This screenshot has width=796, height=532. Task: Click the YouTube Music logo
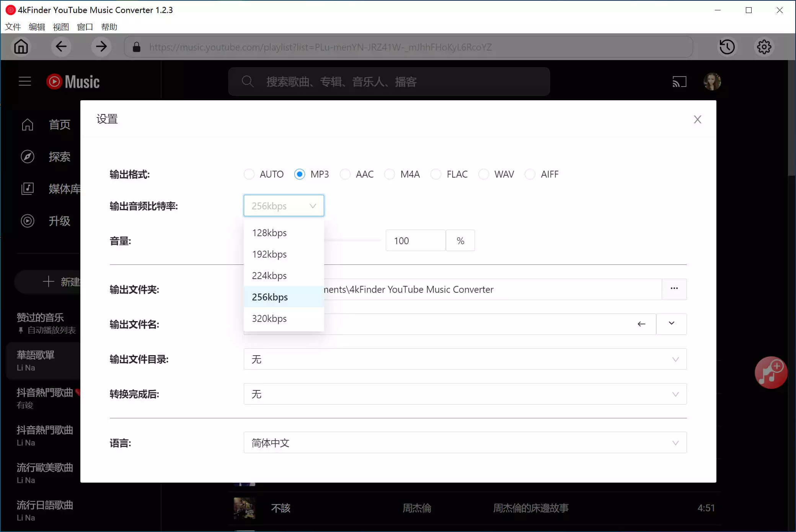[x=73, y=82]
